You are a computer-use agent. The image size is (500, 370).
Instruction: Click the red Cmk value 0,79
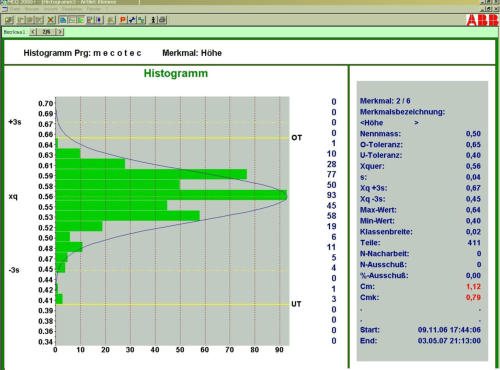click(473, 297)
